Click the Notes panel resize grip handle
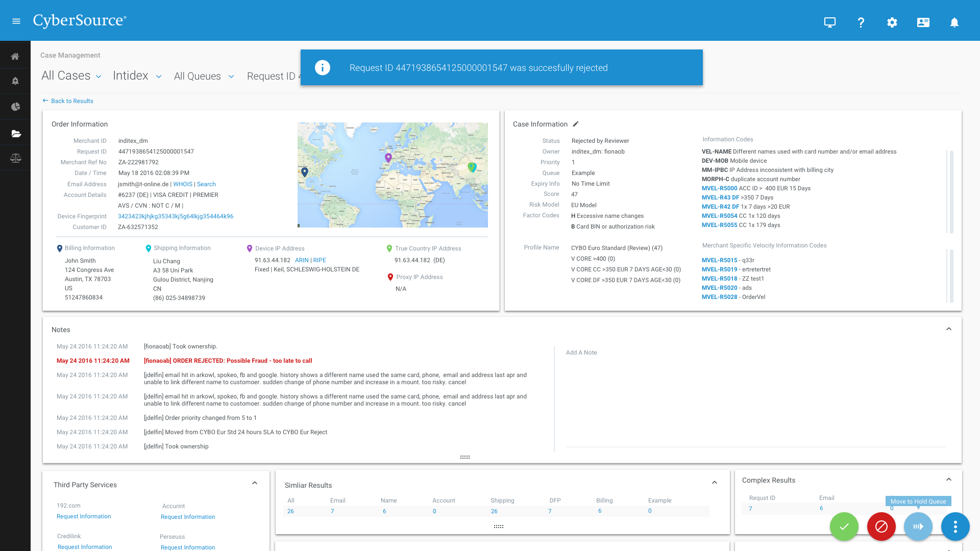Viewport: 980px width, 551px height. (465, 457)
